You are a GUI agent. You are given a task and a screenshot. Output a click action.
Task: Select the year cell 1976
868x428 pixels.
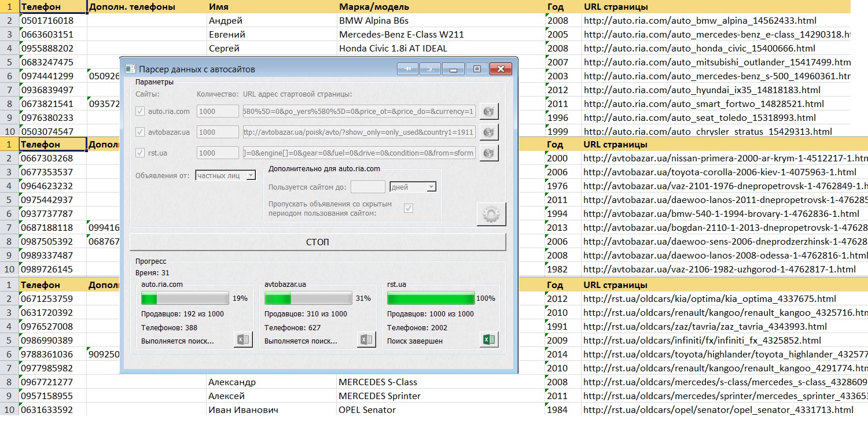(x=562, y=186)
